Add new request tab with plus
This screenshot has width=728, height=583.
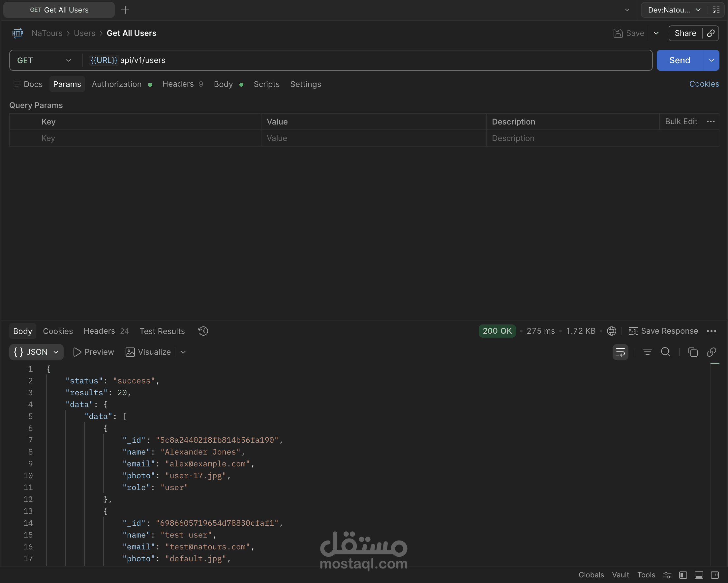125,10
